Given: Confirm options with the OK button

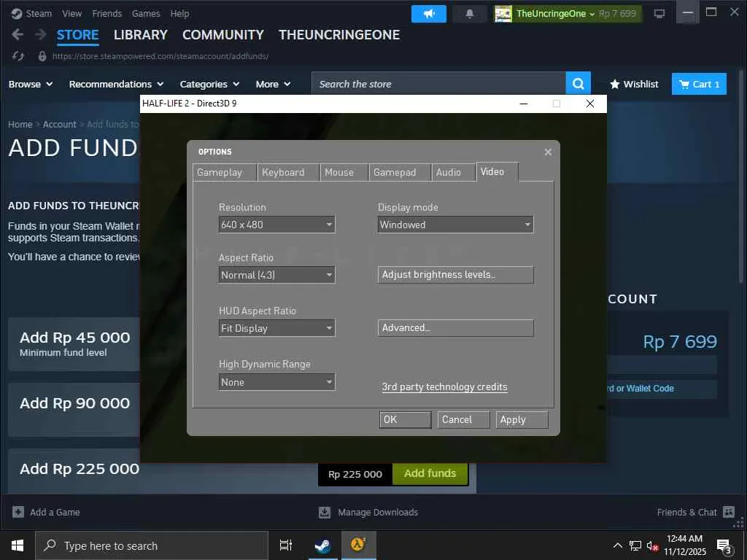Looking at the screenshot, I should 406,419.
